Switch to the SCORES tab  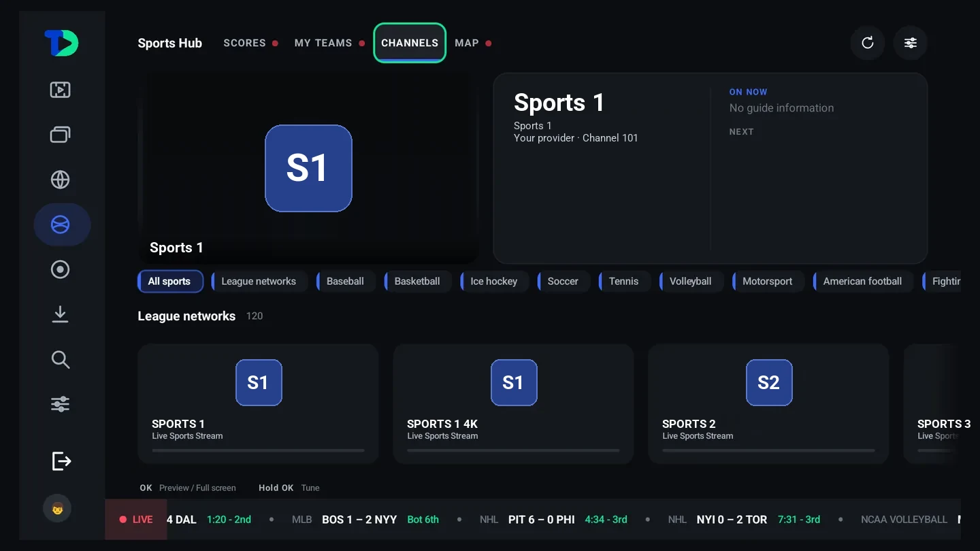[x=251, y=43]
